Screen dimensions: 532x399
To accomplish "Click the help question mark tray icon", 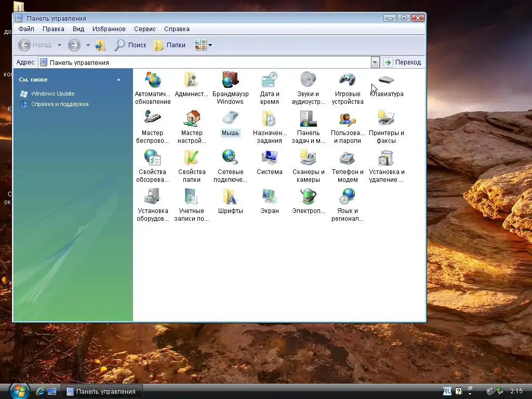I will pyautogui.click(x=458, y=391).
